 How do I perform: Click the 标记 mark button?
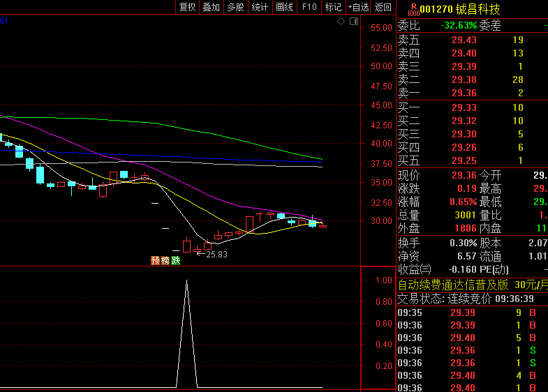(x=333, y=7)
